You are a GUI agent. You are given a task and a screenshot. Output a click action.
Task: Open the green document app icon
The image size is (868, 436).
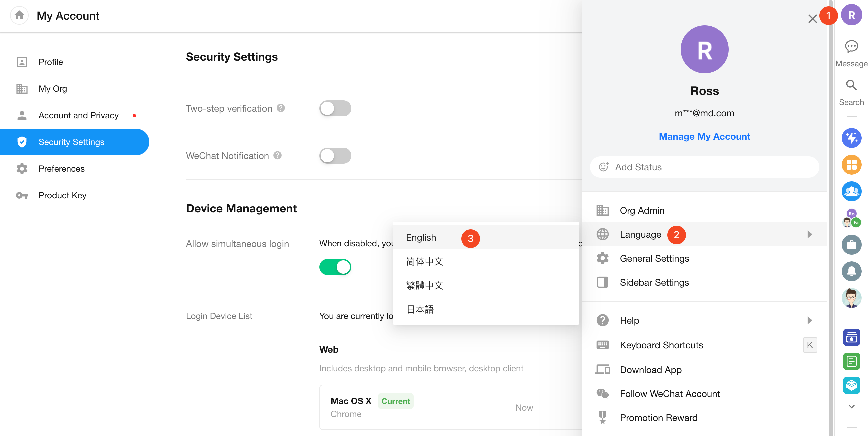tap(851, 362)
